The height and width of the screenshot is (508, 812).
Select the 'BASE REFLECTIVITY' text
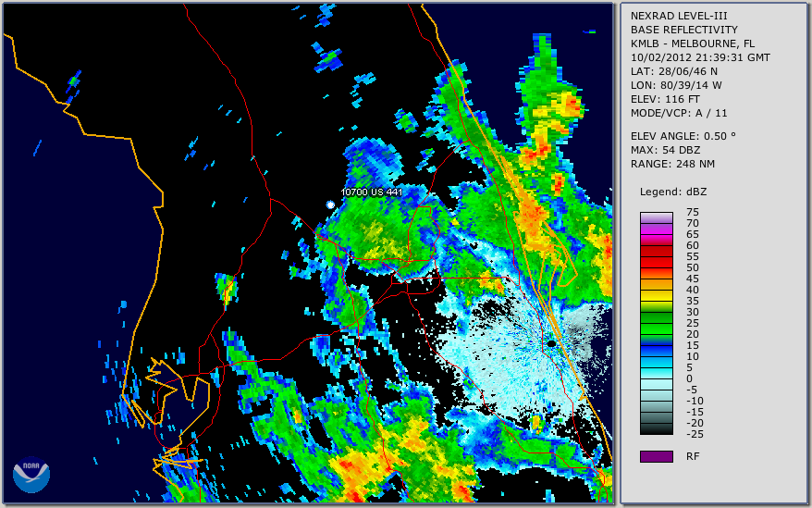point(684,30)
